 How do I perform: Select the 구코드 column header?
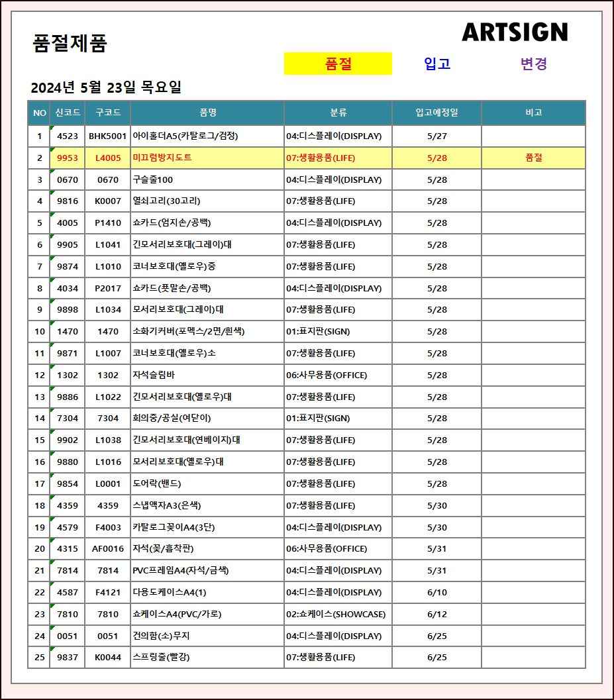pos(108,113)
